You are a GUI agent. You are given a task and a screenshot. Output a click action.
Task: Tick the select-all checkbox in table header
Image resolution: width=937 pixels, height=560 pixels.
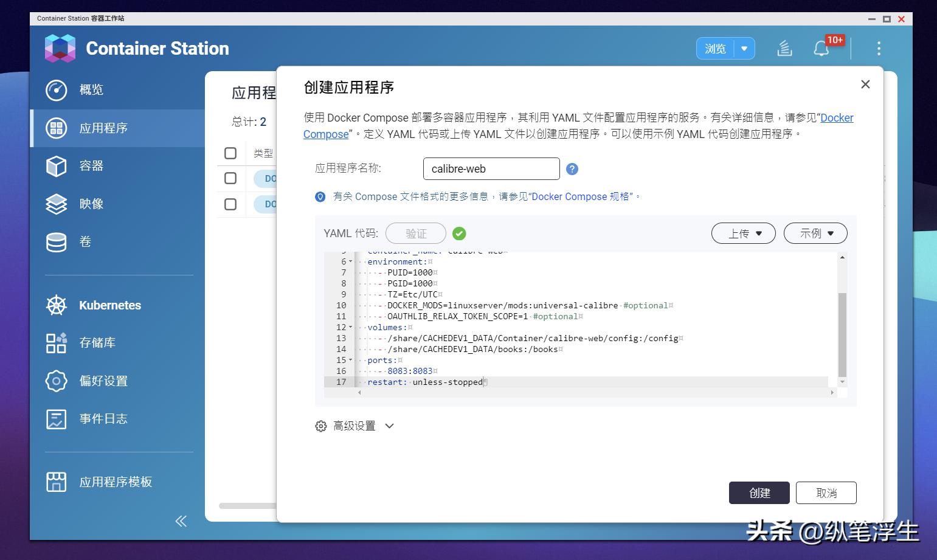click(x=230, y=153)
